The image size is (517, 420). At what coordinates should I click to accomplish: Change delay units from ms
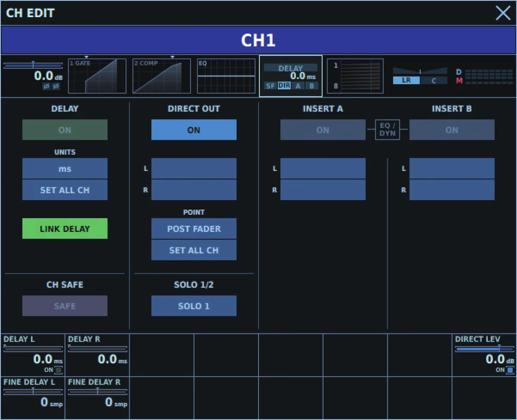pyautogui.click(x=65, y=169)
